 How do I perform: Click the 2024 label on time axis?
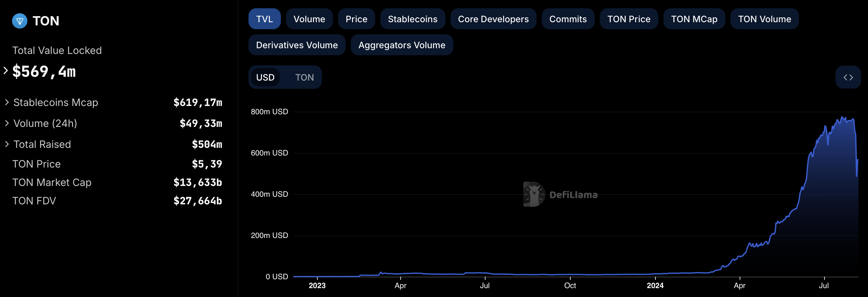tap(655, 286)
